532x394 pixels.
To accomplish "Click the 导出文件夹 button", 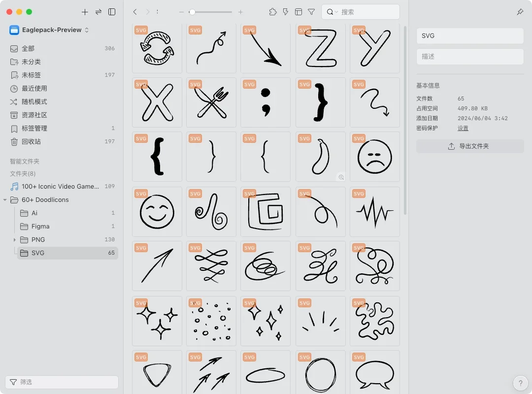I will 469,146.
